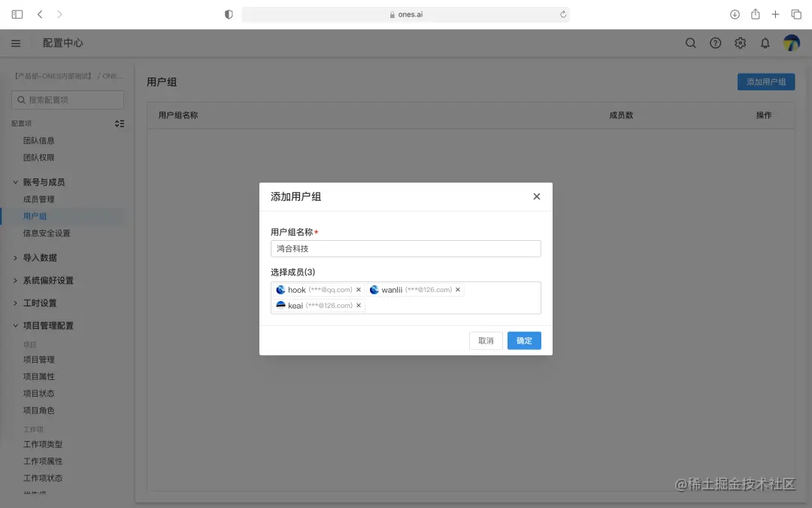This screenshot has height=508, width=812.
Task: Remove member hook from selected members
Action: pyautogui.click(x=359, y=289)
